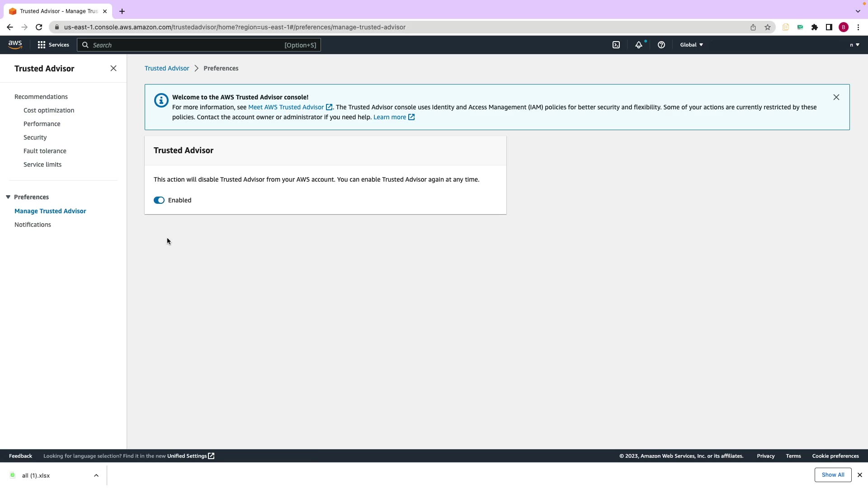Open browser extensions puzzle icon
868x488 pixels.
pyautogui.click(x=815, y=27)
